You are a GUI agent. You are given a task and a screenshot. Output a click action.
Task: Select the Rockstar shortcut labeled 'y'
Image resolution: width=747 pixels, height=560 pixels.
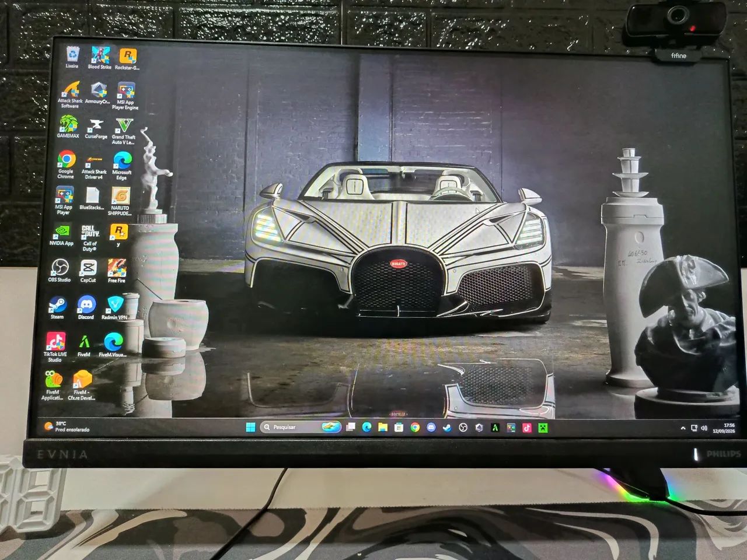118,236
